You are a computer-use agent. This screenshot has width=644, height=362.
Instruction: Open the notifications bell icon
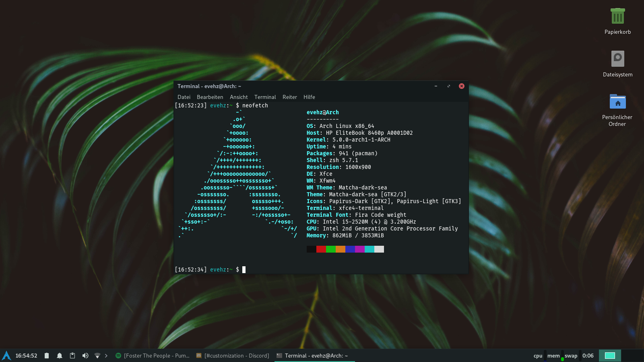click(x=60, y=356)
